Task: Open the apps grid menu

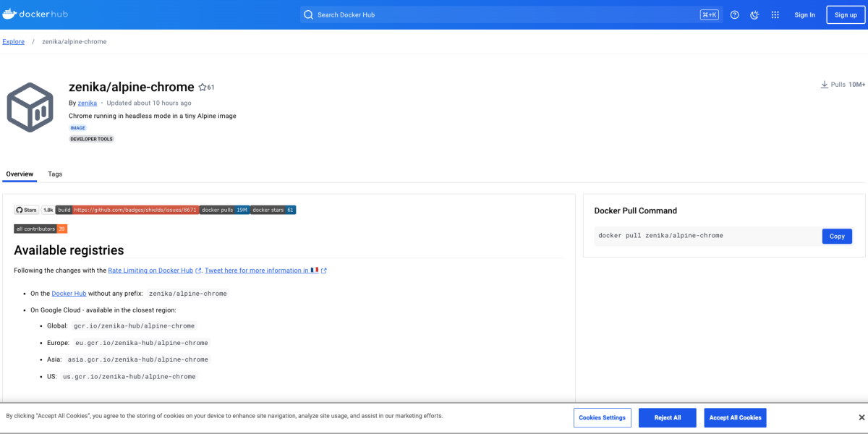Action: click(x=775, y=14)
